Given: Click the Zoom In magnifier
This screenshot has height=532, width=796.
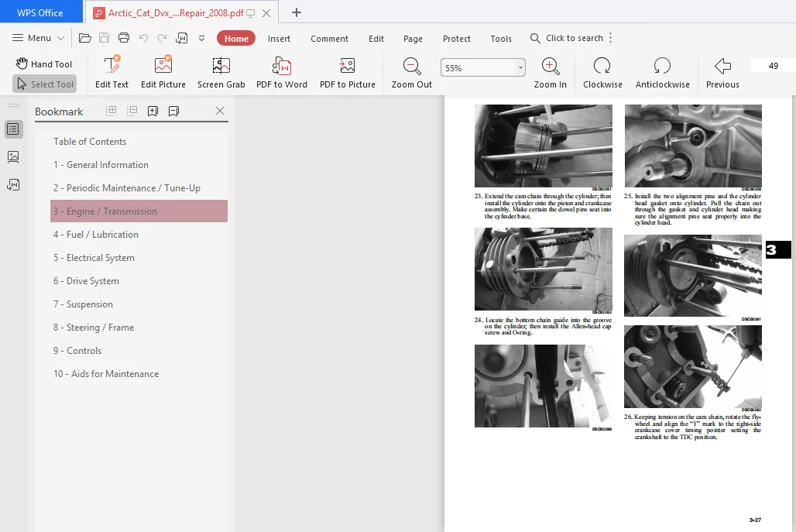Looking at the screenshot, I should pyautogui.click(x=551, y=72).
